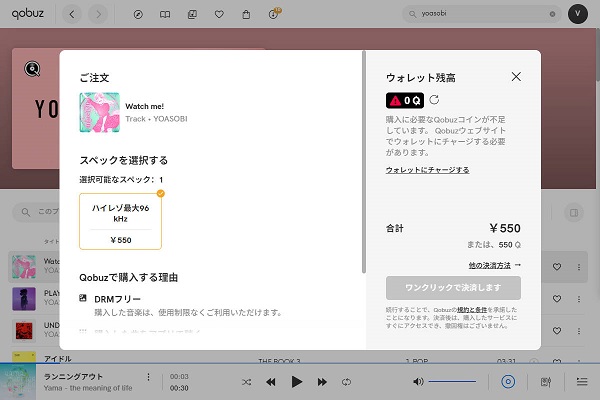Click the yoasobi search field
The height and width of the screenshot is (400, 600).
[481, 14]
